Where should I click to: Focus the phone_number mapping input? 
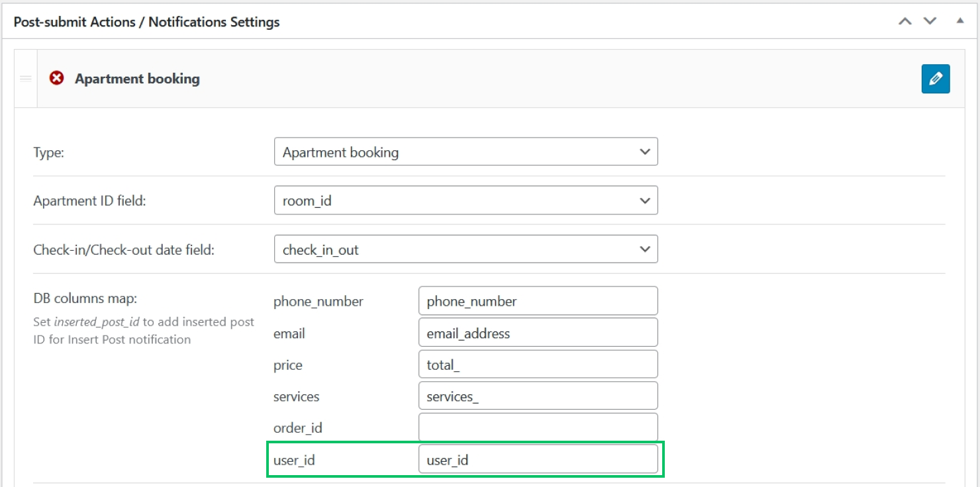point(538,301)
